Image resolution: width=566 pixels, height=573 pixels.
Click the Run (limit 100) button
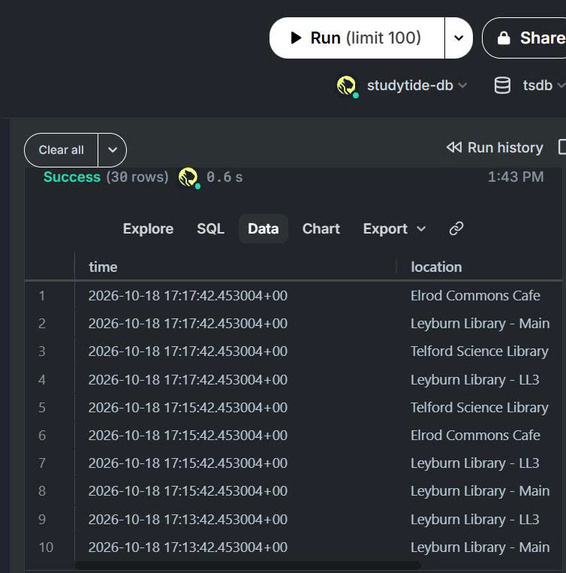click(357, 38)
